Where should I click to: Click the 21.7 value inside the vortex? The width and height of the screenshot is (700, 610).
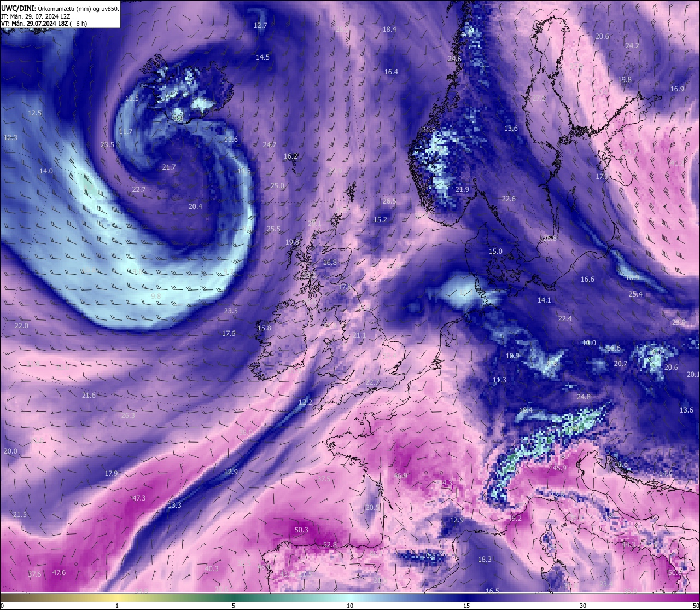click(169, 167)
